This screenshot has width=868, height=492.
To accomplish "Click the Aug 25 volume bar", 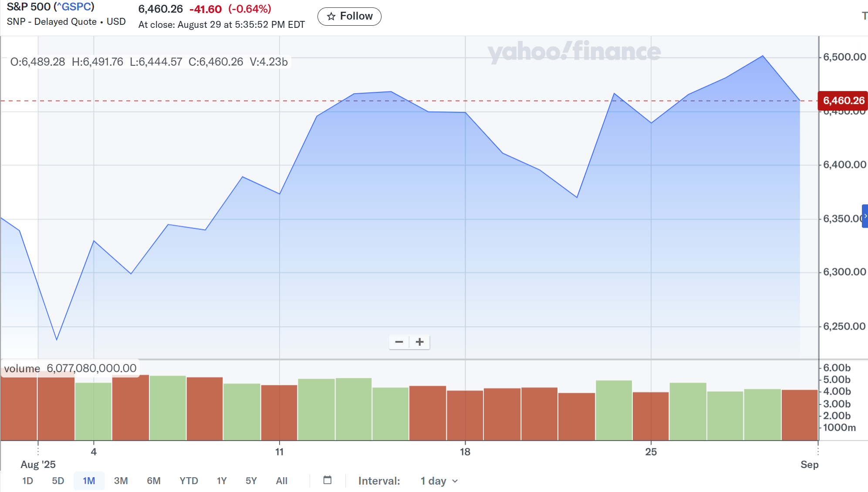I will coord(651,416).
